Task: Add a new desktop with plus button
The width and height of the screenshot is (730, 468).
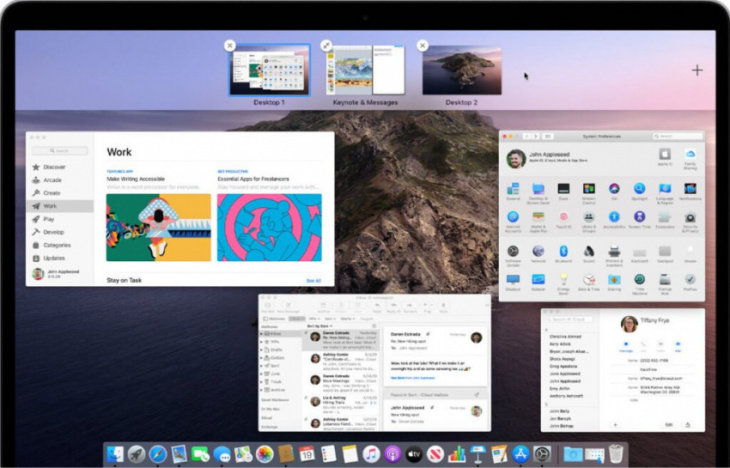Action: (697, 70)
